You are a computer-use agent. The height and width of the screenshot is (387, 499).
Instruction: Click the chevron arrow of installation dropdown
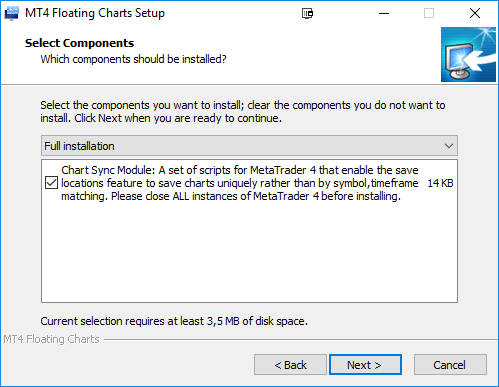(449, 146)
